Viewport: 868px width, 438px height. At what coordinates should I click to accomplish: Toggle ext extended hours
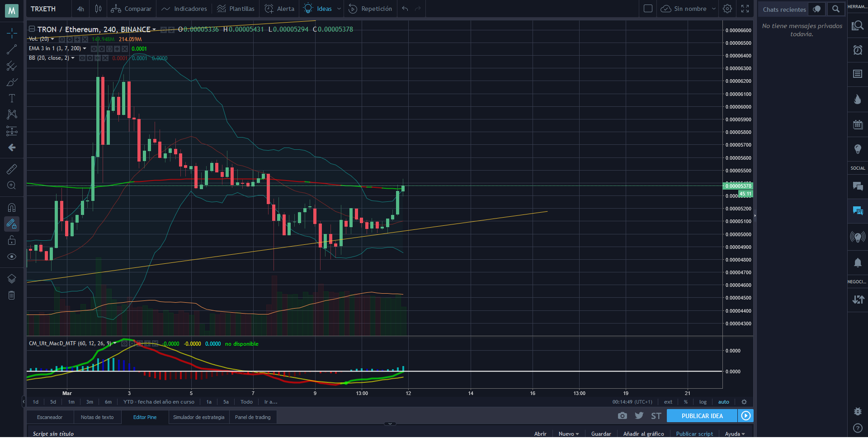[668, 402]
